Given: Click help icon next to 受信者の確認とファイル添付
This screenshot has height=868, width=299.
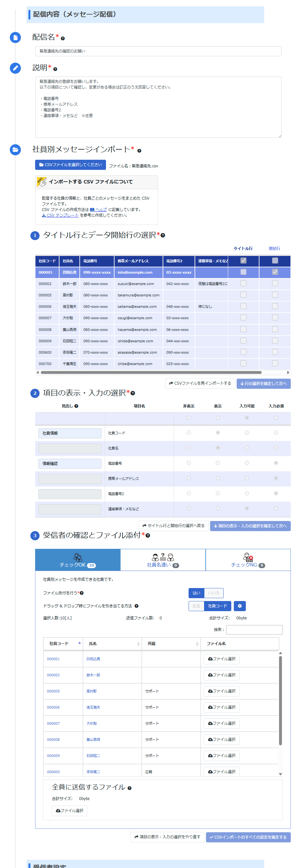Looking at the screenshot, I should [148, 535].
